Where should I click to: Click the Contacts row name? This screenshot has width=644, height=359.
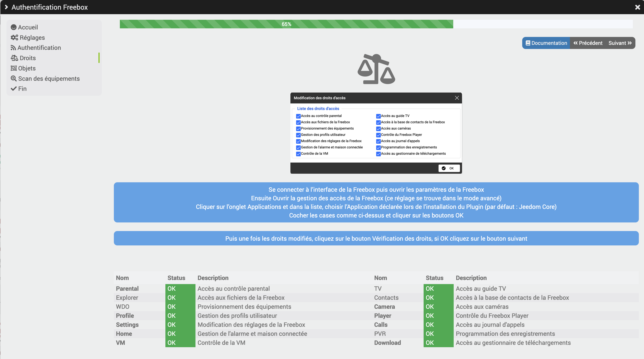point(386,298)
